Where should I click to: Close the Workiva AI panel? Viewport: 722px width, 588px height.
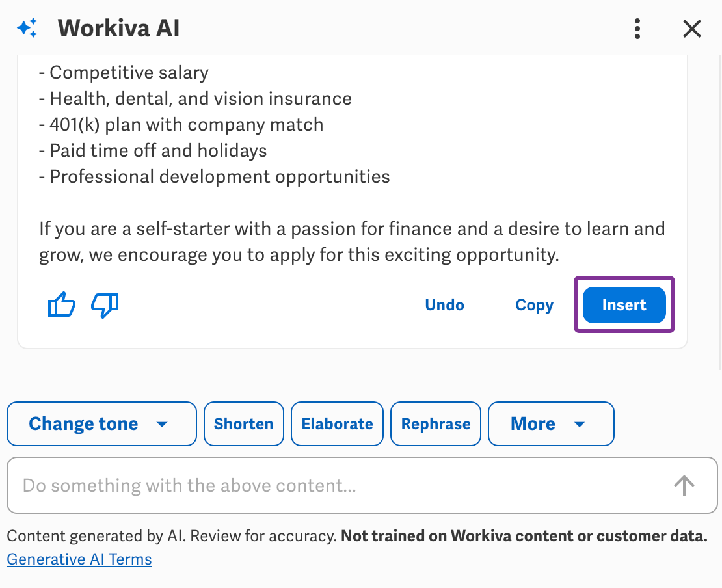click(x=691, y=29)
